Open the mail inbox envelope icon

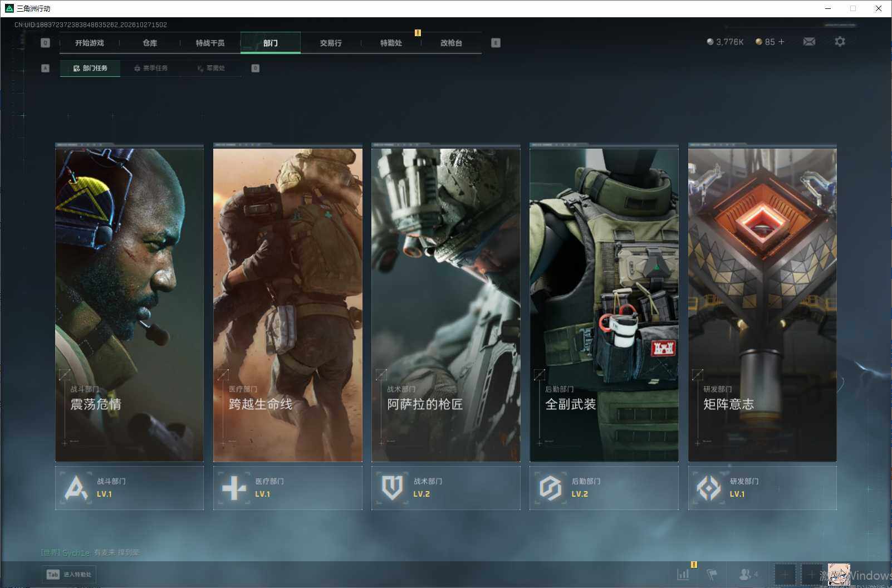[809, 42]
